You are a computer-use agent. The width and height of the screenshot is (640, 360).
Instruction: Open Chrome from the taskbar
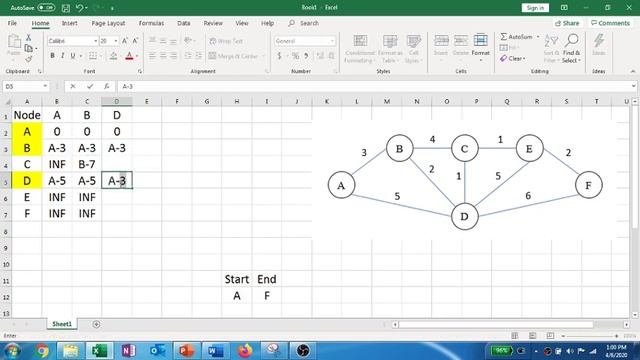[x=42, y=351]
